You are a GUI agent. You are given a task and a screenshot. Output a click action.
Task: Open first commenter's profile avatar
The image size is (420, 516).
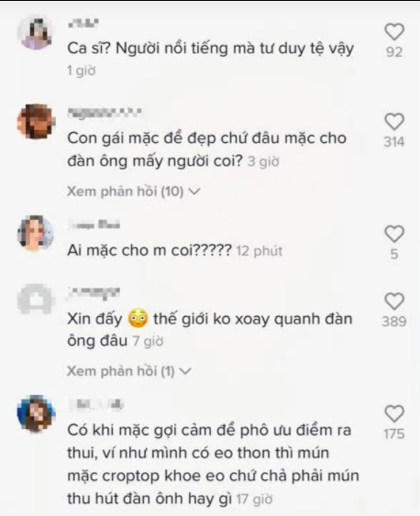(35, 34)
